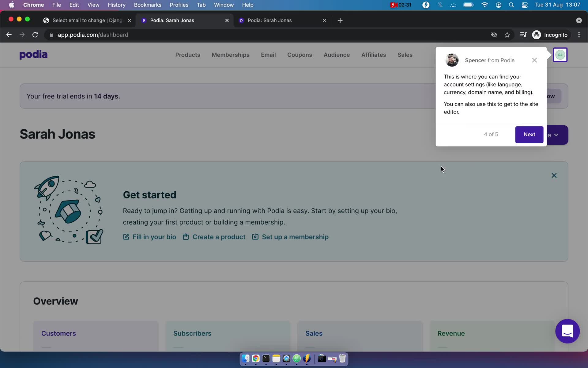Click the bookmark star icon in toolbar
This screenshot has height=368, width=588.
click(x=507, y=35)
